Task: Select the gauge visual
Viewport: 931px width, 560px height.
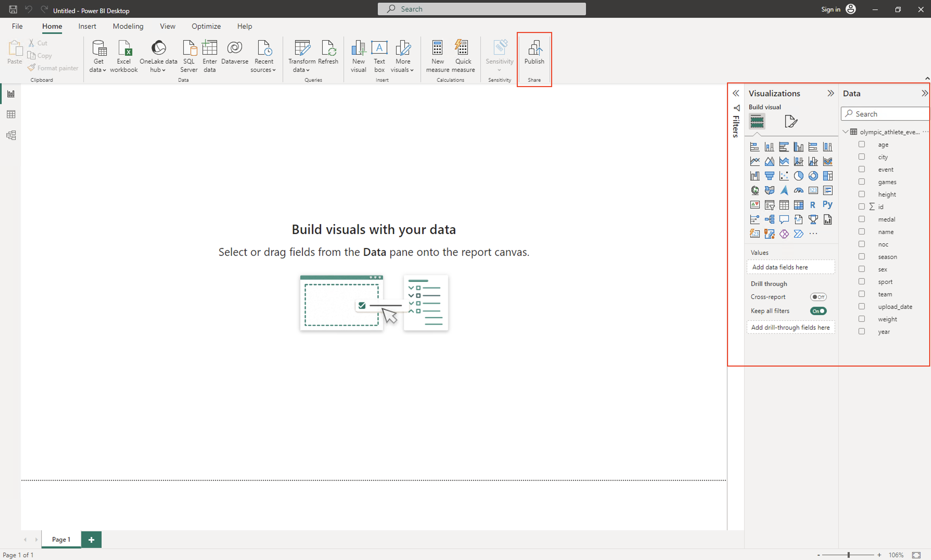Action: pos(799,191)
